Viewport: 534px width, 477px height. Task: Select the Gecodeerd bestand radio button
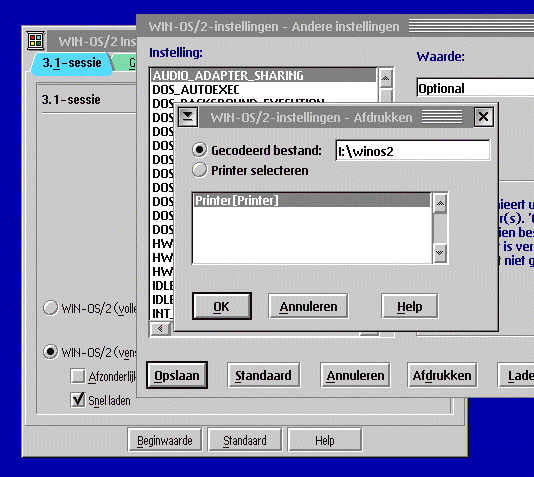tap(200, 150)
